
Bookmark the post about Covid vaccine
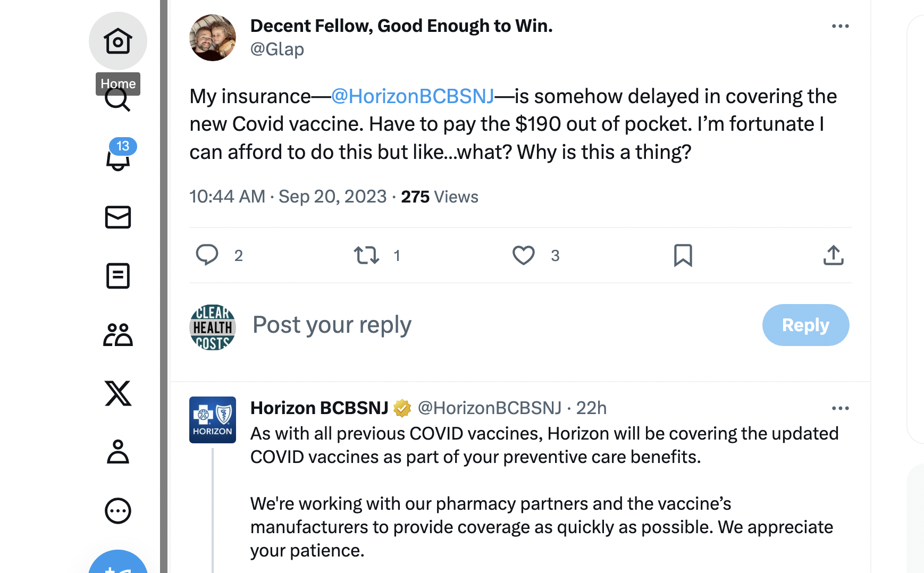pos(683,255)
